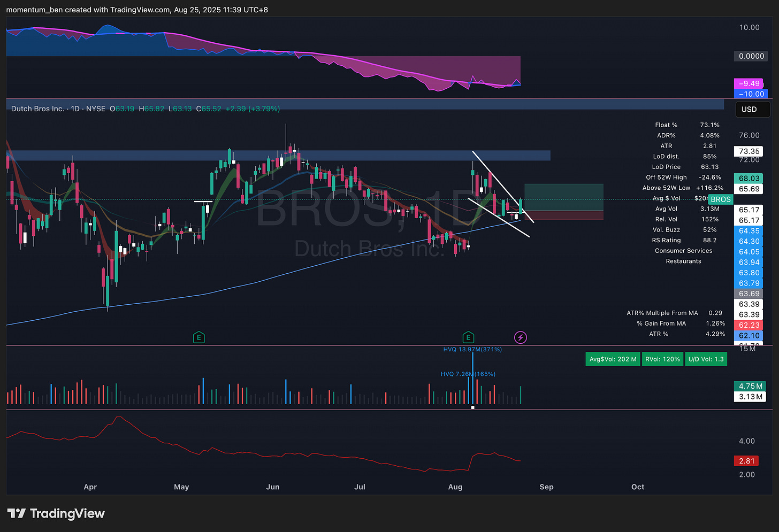Click the Vol. Buzz 52% value
This screenshot has height=532, width=779.
pyautogui.click(x=709, y=230)
